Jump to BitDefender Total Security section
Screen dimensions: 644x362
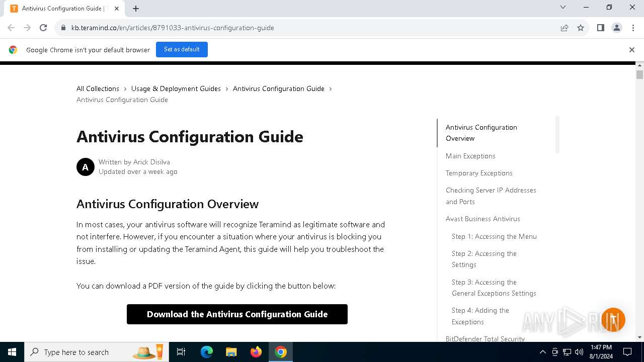tap(485, 339)
